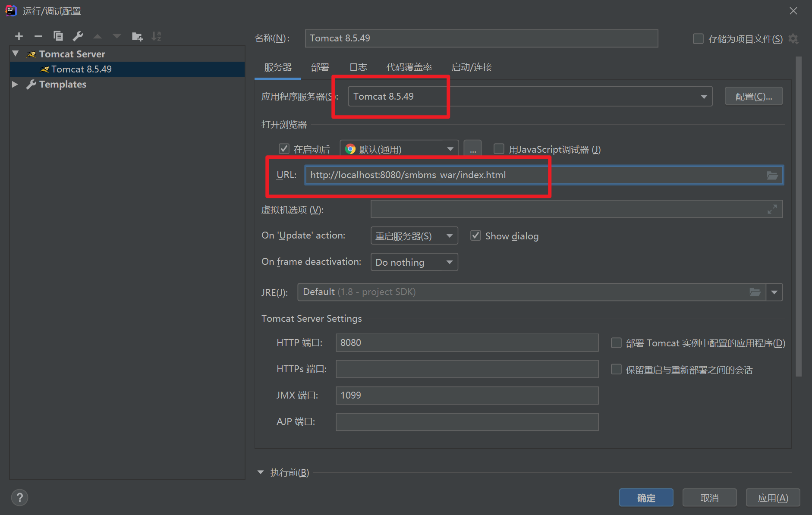Screen dimensions: 812x515
Task: Open the Edit Templates wrench icon
Action: [x=78, y=36]
